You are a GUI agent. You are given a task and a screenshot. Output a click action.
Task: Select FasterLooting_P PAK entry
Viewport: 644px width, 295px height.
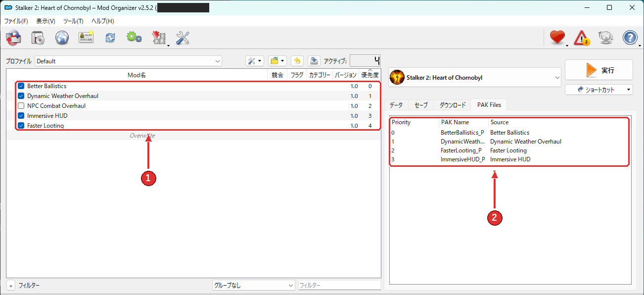point(461,150)
